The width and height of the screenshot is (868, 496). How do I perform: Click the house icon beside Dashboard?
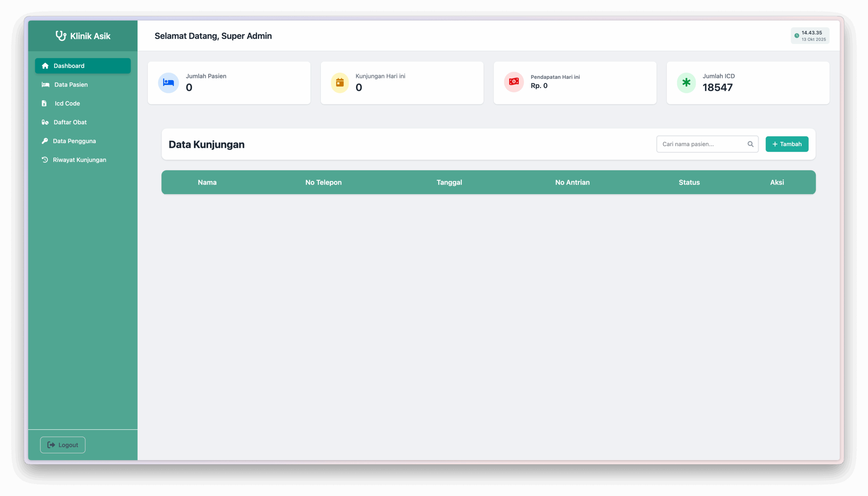pos(45,66)
